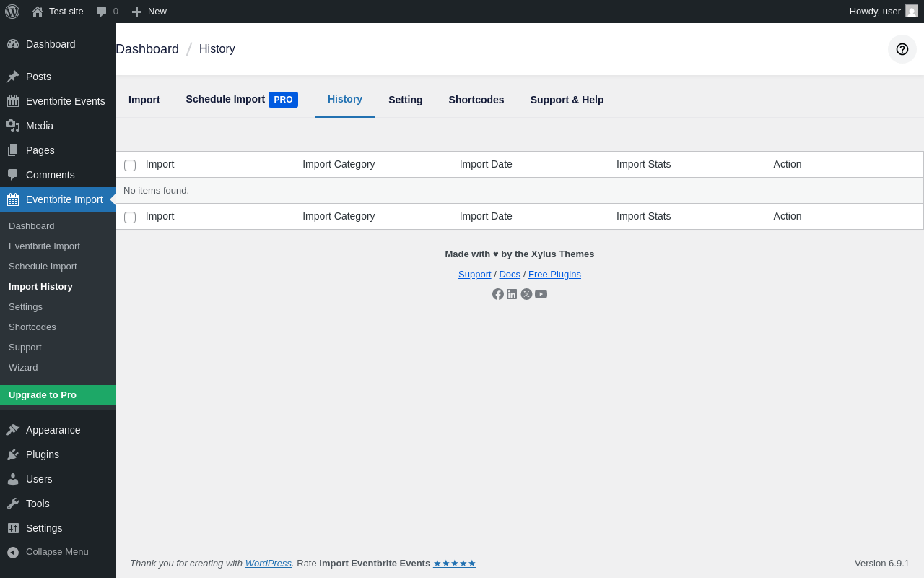The width and height of the screenshot is (924, 578).
Task: Open Wizard submenu item
Action: tap(58, 367)
